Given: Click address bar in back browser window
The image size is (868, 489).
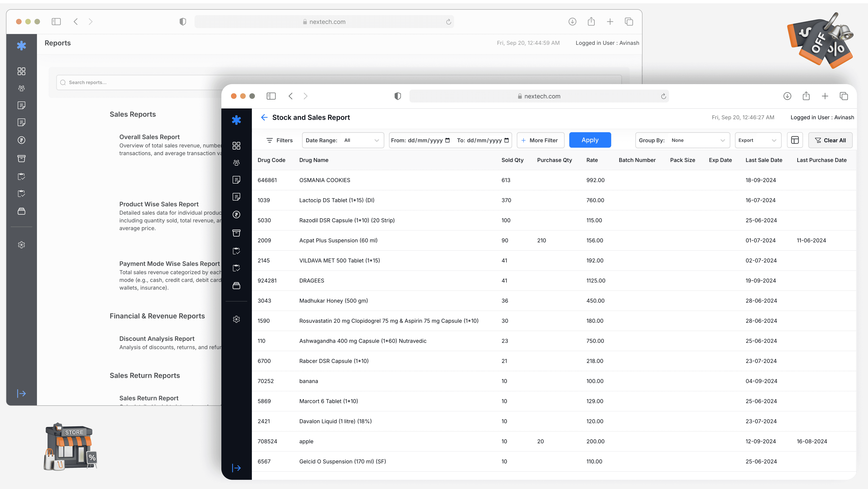Looking at the screenshot, I should tap(324, 22).
